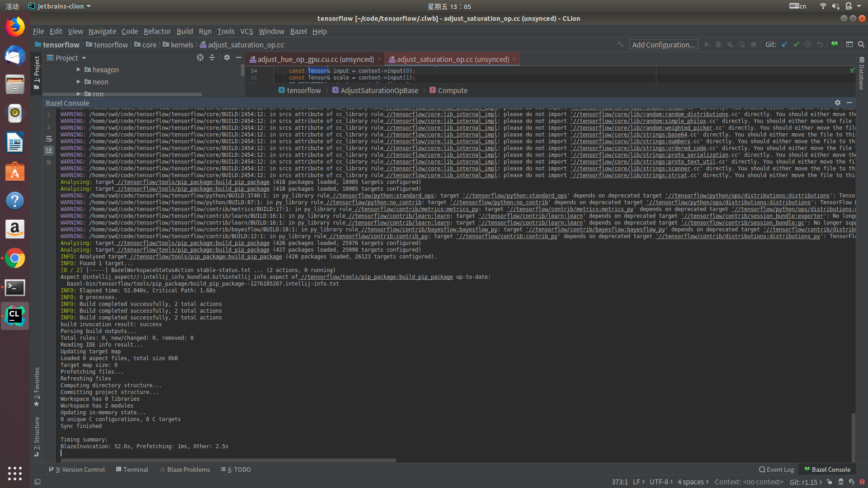Open the UTF-8 file encoding dropdown
The image size is (868, 488).
pyautogui.click(x=659, y=482)
